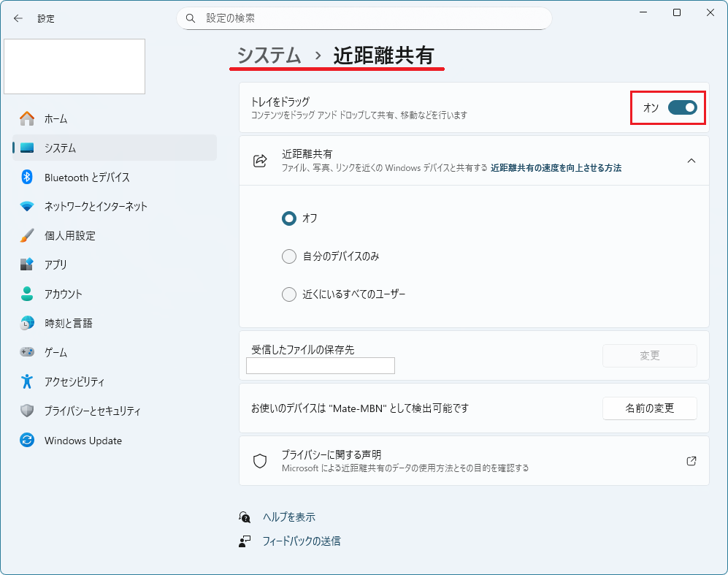The width and height of the screenshot is (728, 575).
Task: Collapse the 近距離共有 section chevron
Action: pos(691,161)
